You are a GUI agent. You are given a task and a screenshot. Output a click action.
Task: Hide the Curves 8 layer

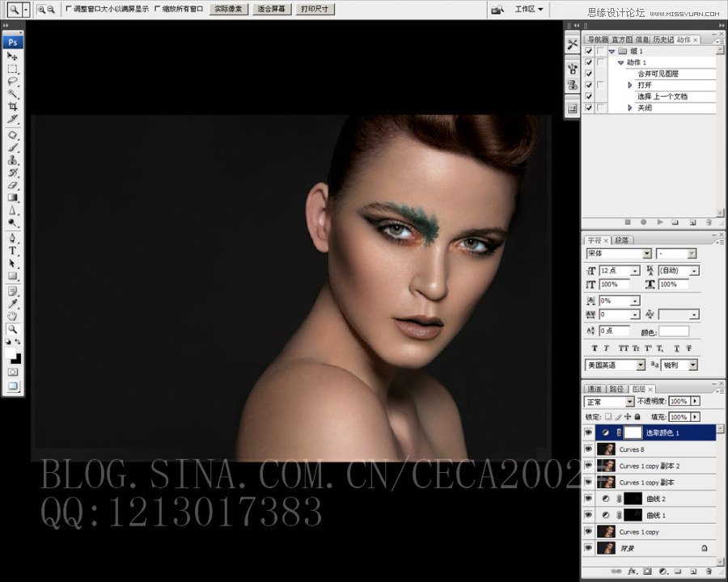588,449
